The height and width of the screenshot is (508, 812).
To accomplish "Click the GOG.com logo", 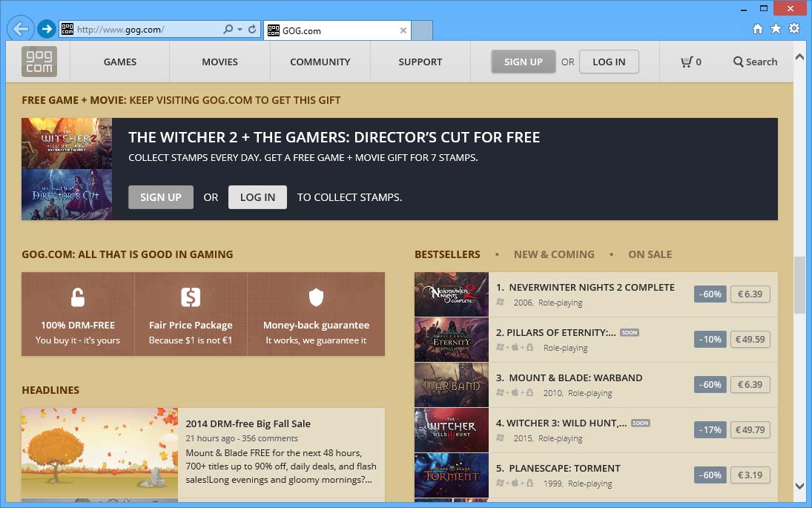I will tap(39, 62).
